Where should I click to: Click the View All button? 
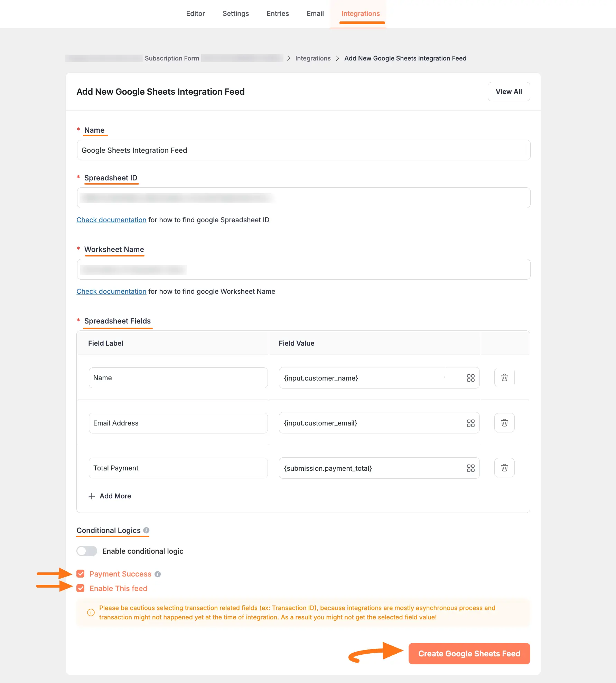508,92
